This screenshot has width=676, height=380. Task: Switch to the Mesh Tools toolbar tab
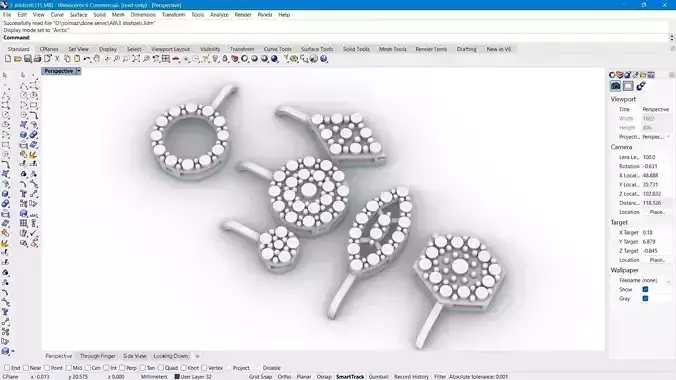coord(393,49)
